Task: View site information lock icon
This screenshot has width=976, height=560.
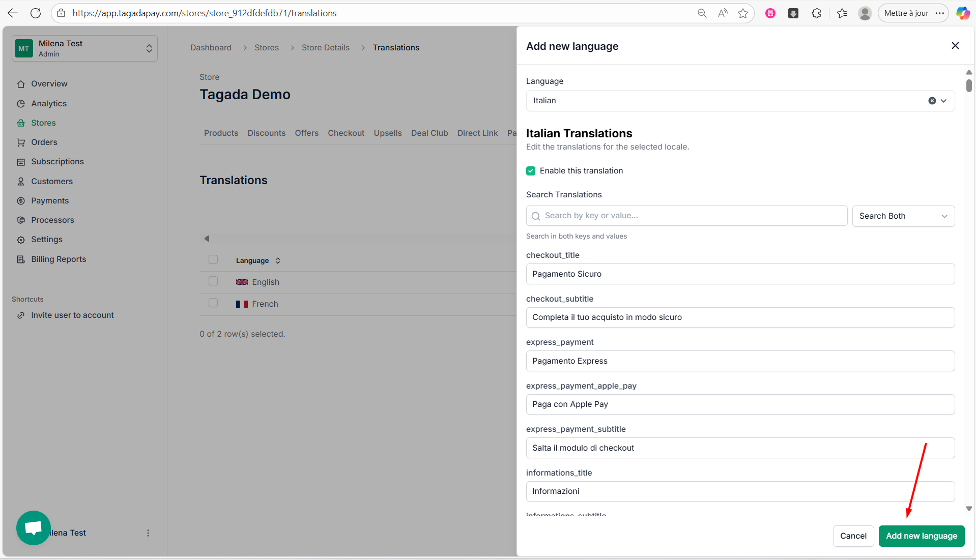Action: (x=61, y=13)
